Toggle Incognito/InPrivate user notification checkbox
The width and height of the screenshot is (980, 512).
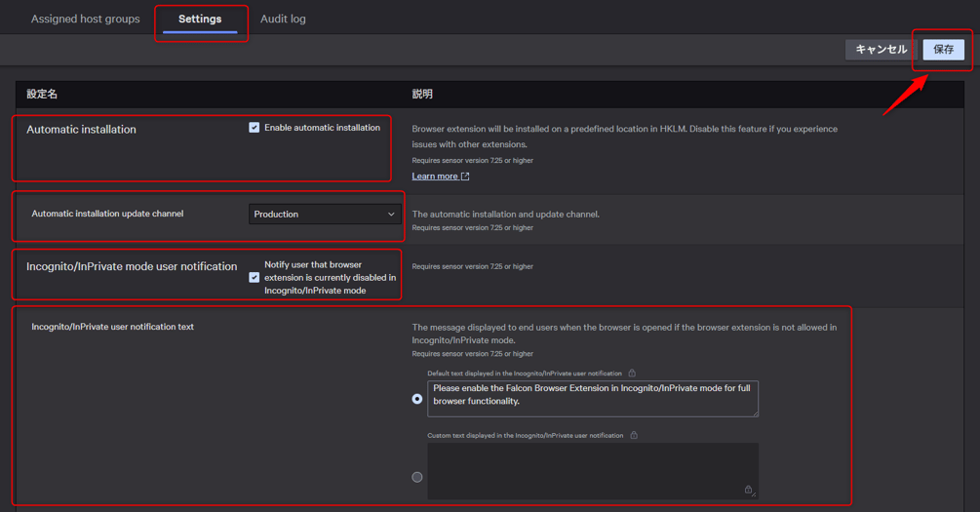click(255, 278)
